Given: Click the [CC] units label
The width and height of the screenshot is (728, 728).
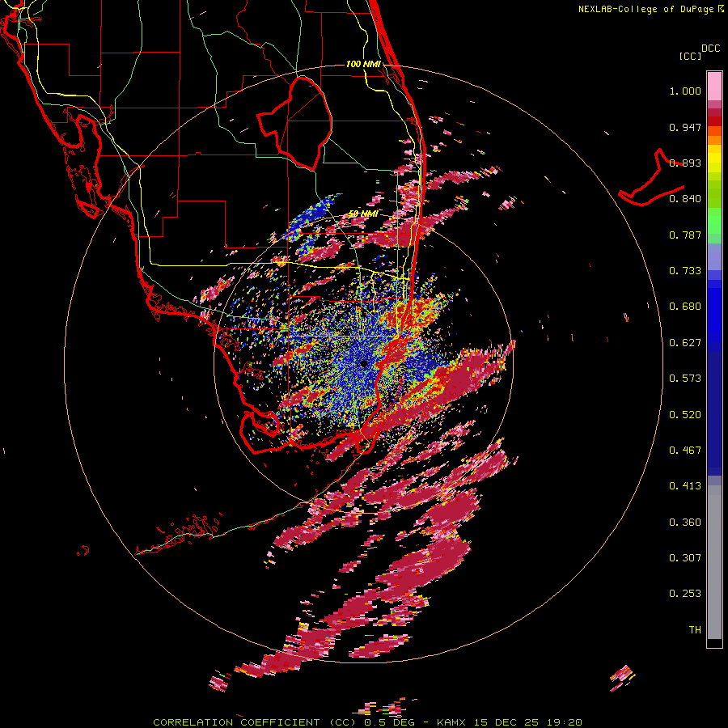Looking at the screenshot, I should tap(690, 56).
